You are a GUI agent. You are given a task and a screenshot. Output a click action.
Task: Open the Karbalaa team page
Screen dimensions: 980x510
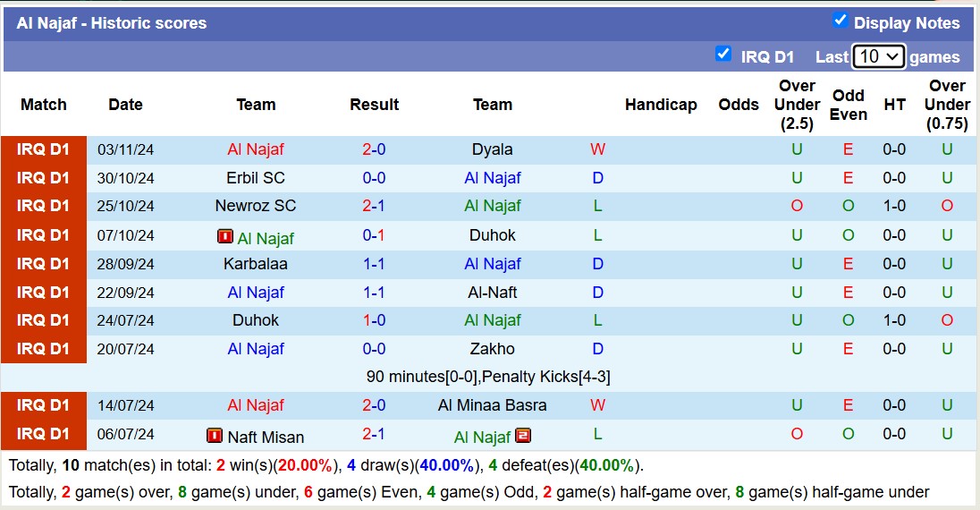pos(256,264)
